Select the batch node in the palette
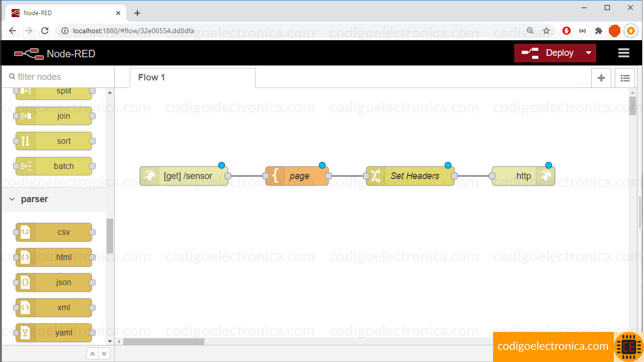 click(54, 166)
